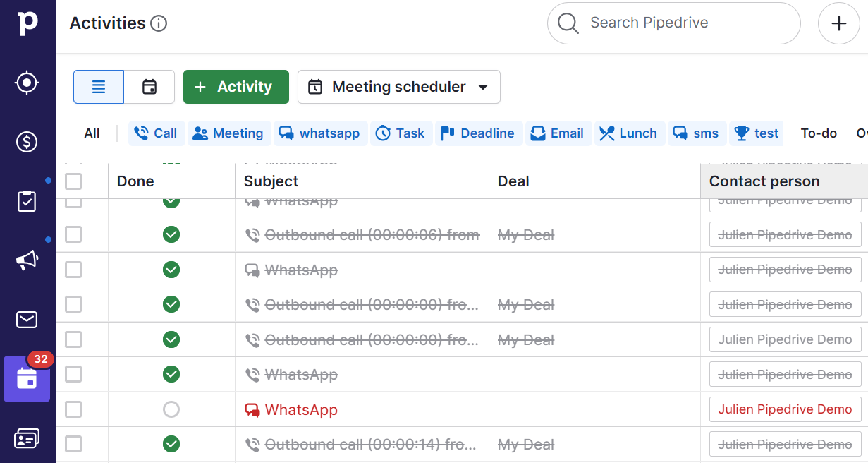This screenshot has width=868, height=463.
Task: Check row of Outbound call (00:00:14)
Action: (73, 444)
